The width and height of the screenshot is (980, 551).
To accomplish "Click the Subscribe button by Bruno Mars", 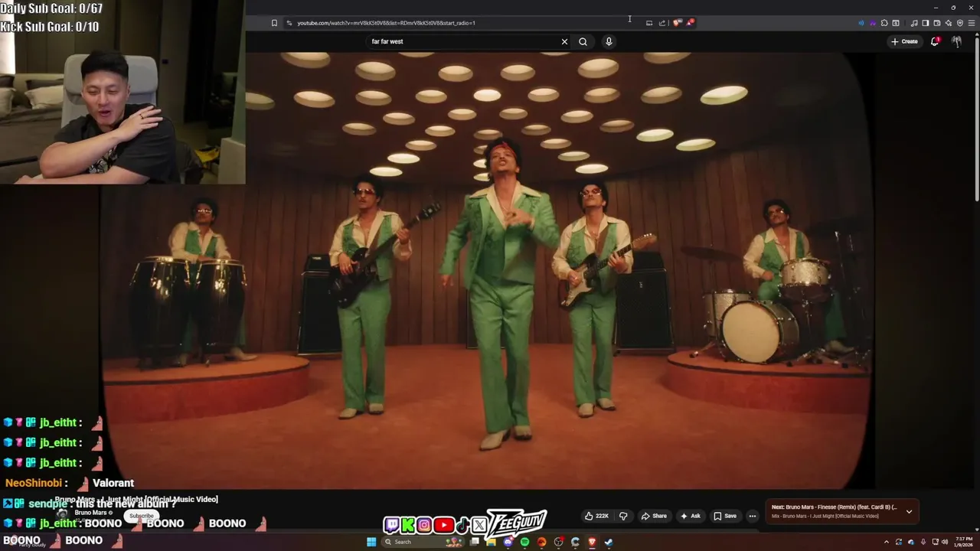I will click(x=141, y=516).
